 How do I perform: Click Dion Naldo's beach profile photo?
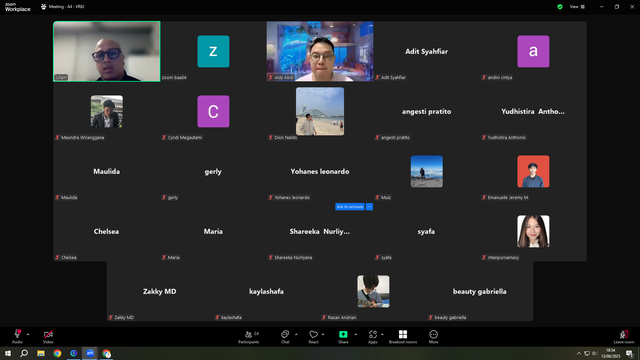[320, 111]
